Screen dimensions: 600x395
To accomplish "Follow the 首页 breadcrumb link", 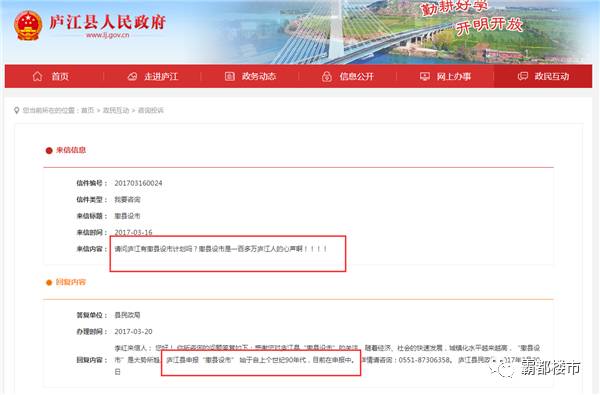I will tap(87, 110).
